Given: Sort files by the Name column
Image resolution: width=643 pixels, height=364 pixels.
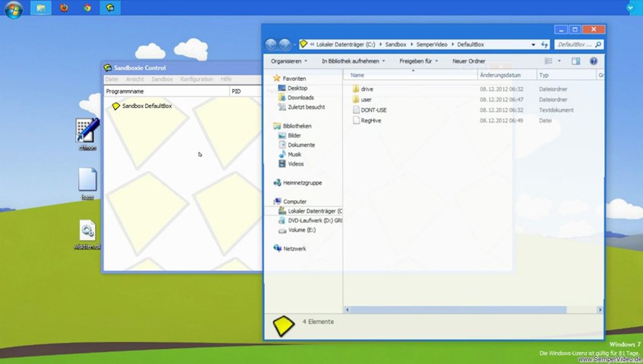Looking at the screenshot, I should point(411,75).
